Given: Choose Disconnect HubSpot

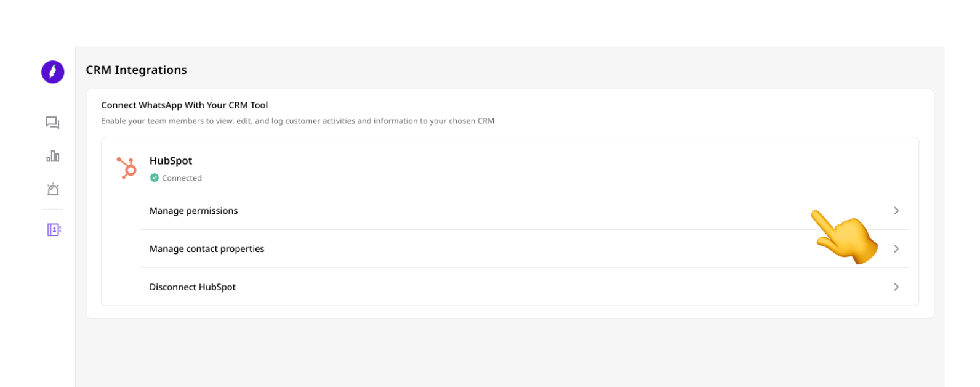Looking at the screenshot, I should pos(524,287).
